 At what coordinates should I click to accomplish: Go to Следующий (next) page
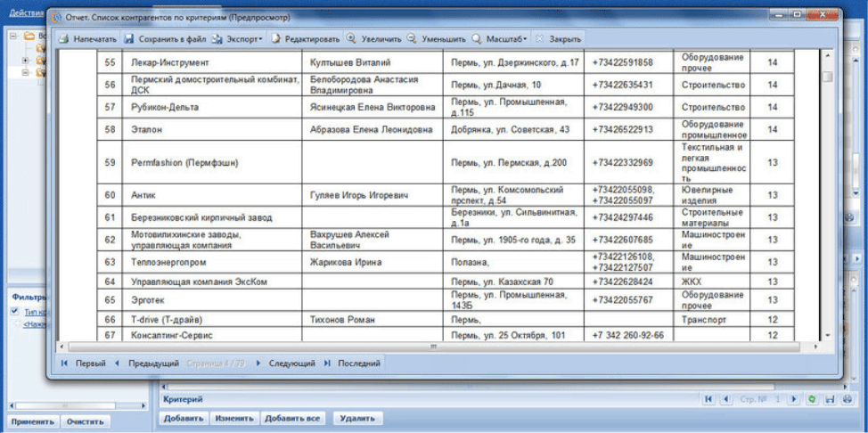coord(285,364)
